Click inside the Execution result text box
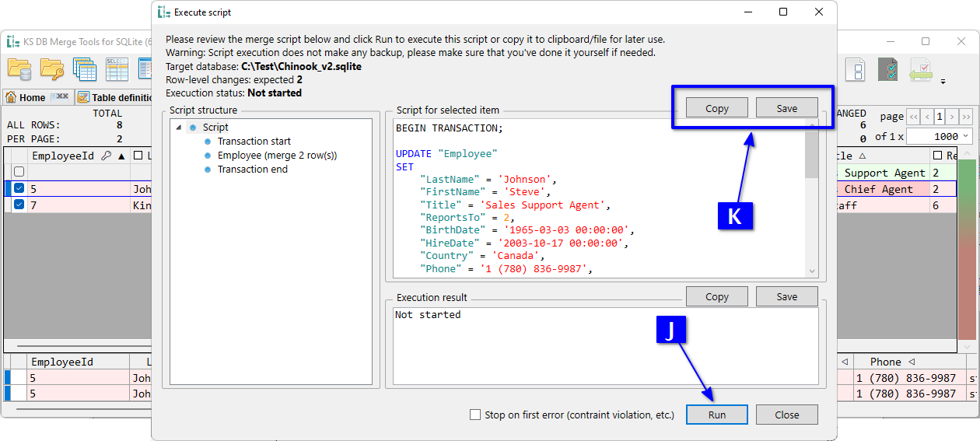Image resolution: width=980 pixels, height=441 pixels. click(606, 345)
